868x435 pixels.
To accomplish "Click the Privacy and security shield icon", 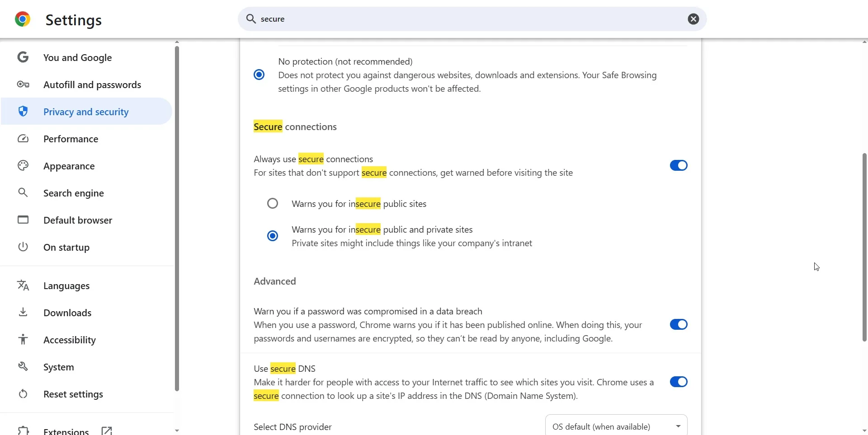I will coord(23,112).
